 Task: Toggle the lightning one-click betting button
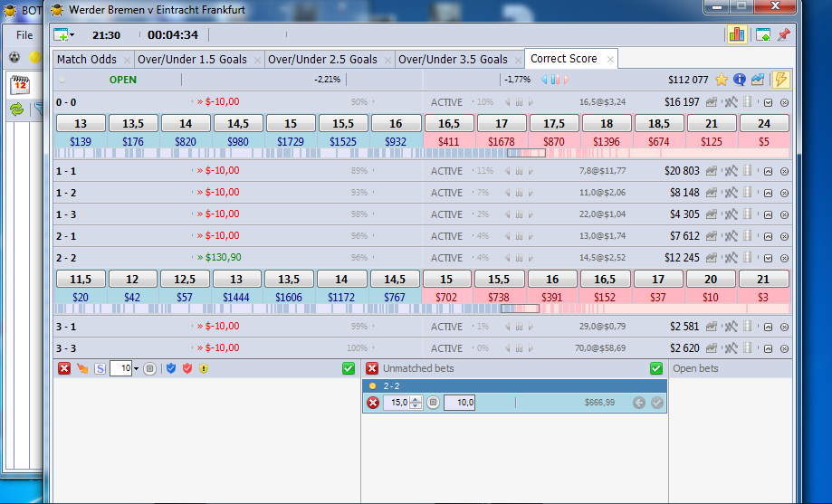pyautogui.click(x=781, y=80)
